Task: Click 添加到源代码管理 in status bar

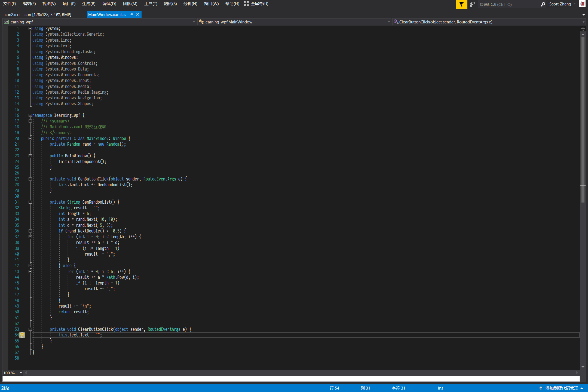Action: click(x=562, y=388)
